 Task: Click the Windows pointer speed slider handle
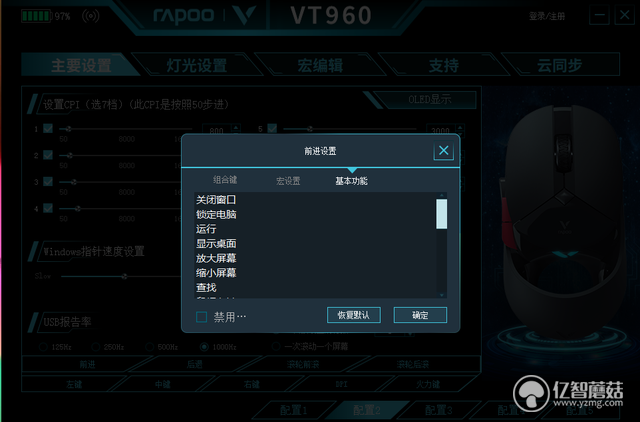(124, 276)
